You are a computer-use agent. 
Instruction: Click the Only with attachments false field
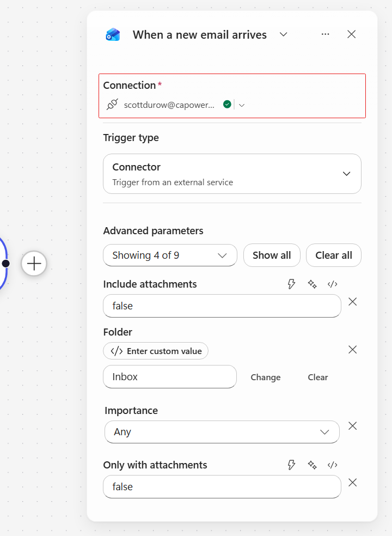(222, 487)
